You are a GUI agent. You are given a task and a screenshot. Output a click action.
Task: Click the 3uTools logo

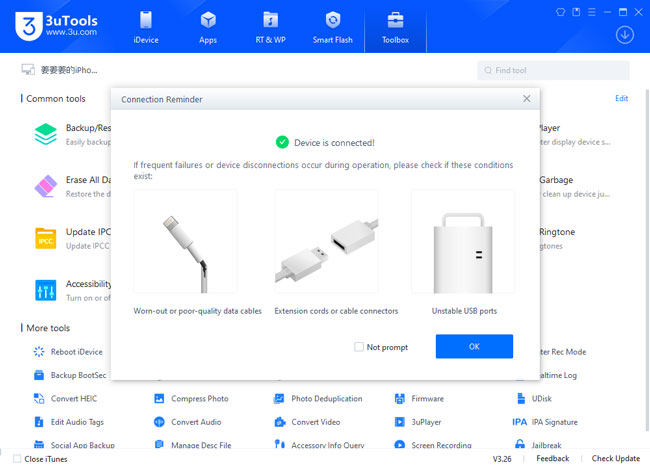pyautogui.click(x=56, y=26)
